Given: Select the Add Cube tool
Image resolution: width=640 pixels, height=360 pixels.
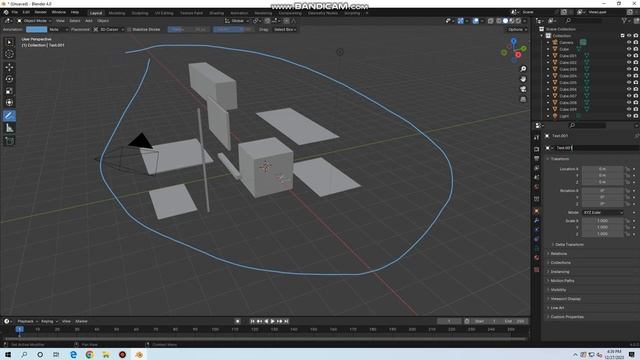Looking at the screenshot, I should (x=9, y=141).
